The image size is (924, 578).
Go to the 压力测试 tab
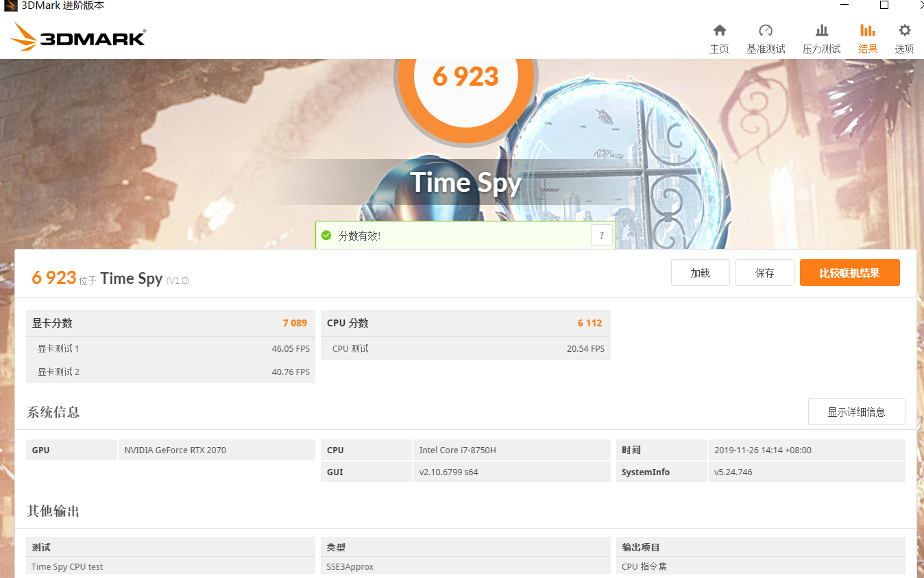click(x=822, y=49)
